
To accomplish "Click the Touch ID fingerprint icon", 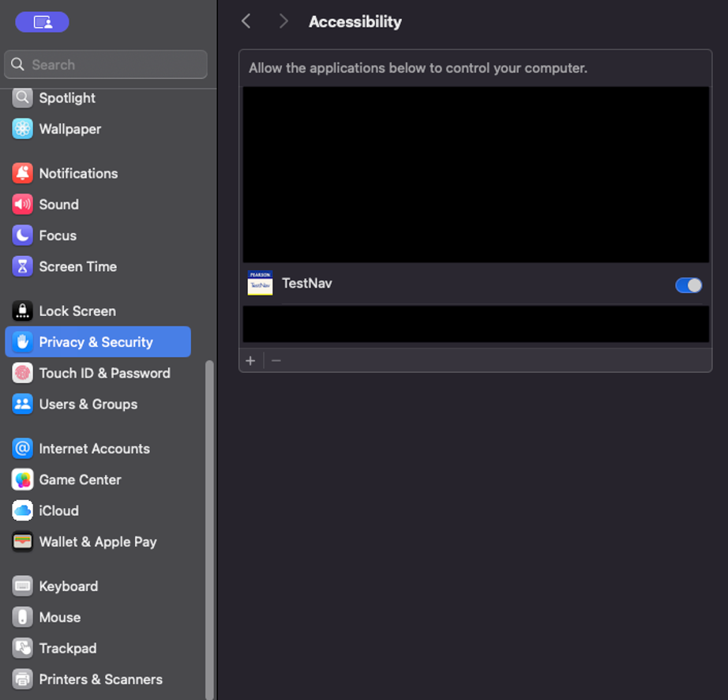I will pyautogui.click(x=22, y=373).
